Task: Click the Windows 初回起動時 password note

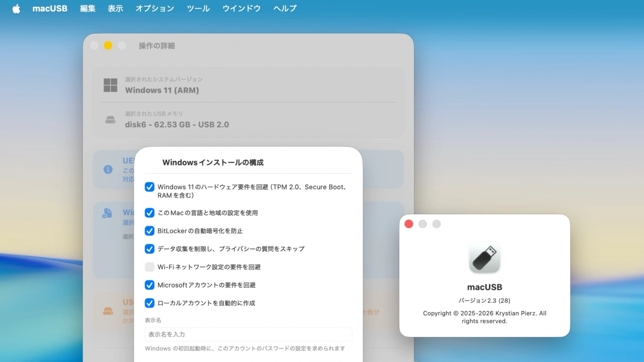Action: [x=245, y=348]
